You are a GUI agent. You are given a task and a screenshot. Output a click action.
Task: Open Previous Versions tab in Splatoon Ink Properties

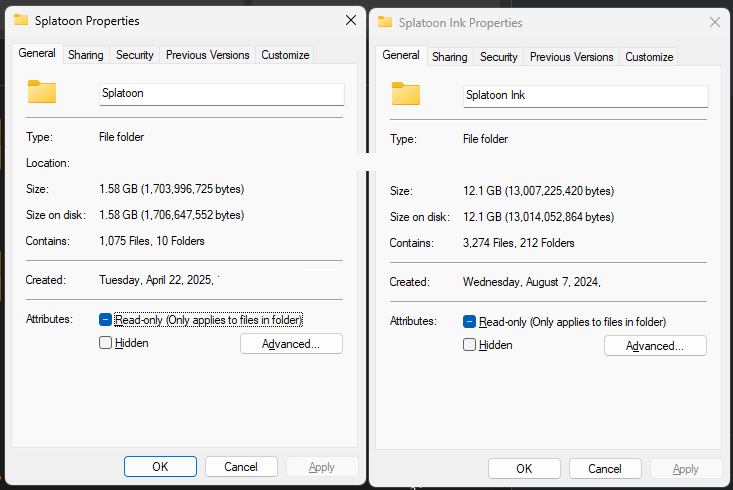[571, 57]
